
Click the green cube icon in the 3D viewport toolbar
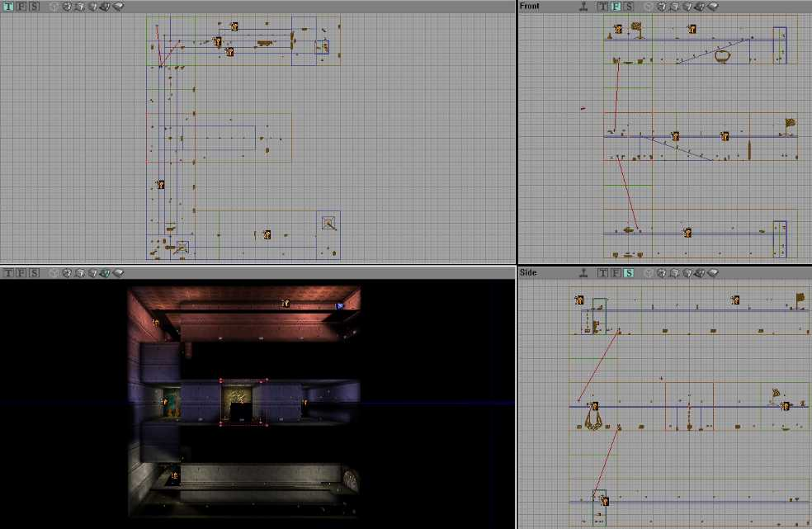[105, 272]
